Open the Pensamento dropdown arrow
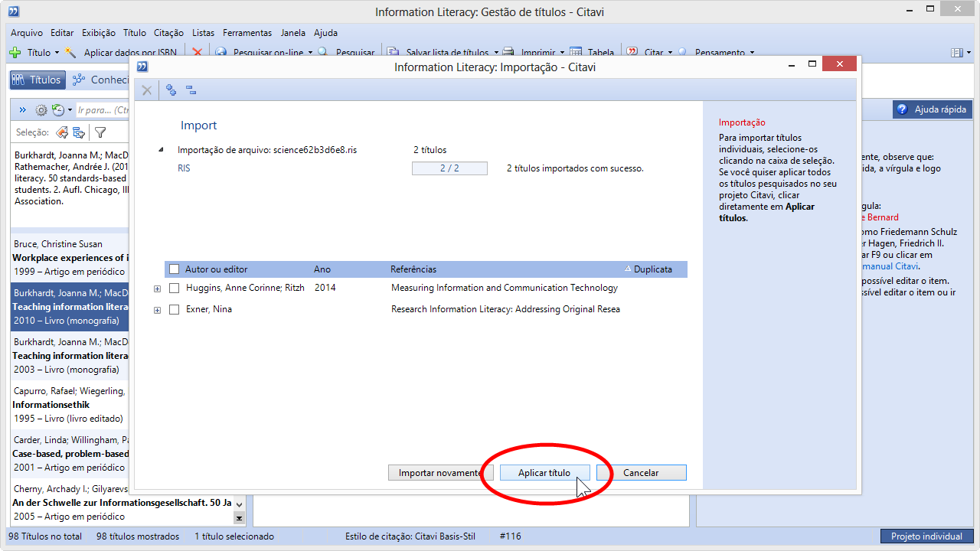This screenshot has width=980, height=551. coord(752,53)
